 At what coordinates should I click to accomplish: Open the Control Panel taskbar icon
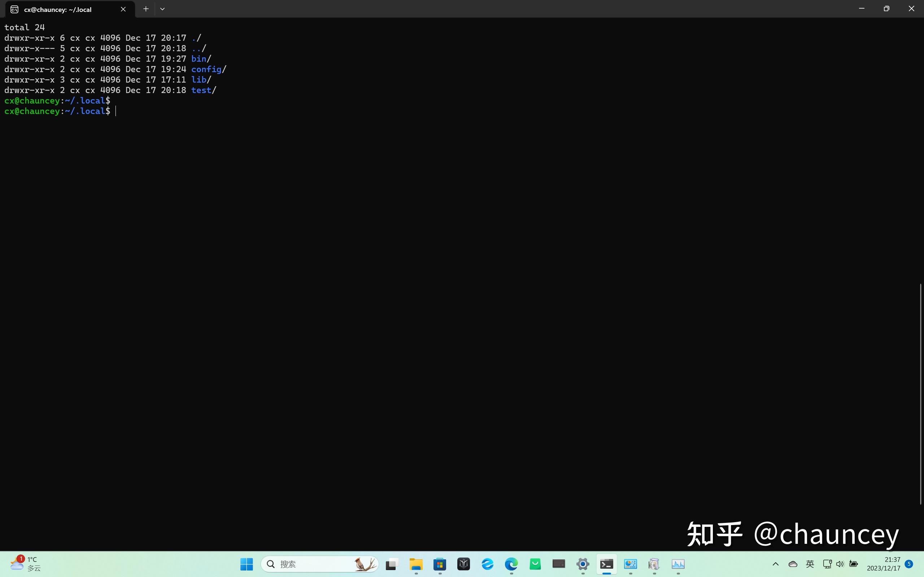pos(631,564)
